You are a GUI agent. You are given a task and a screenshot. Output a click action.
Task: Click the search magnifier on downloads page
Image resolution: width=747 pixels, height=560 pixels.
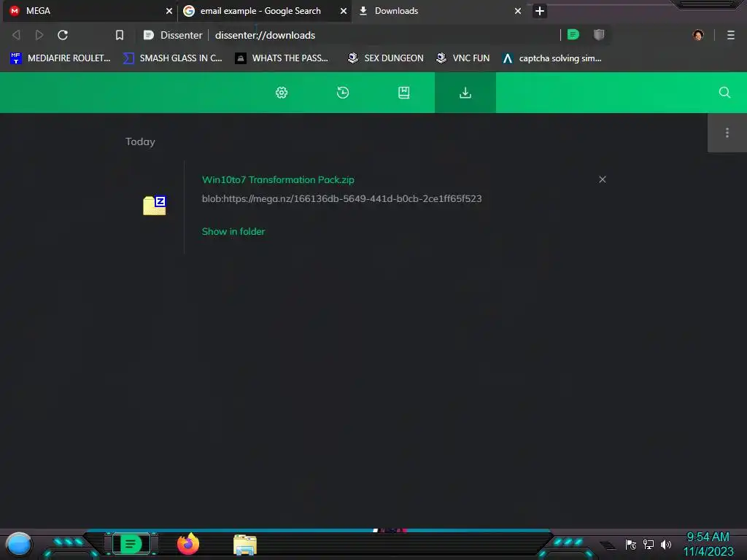pos(724,93)
